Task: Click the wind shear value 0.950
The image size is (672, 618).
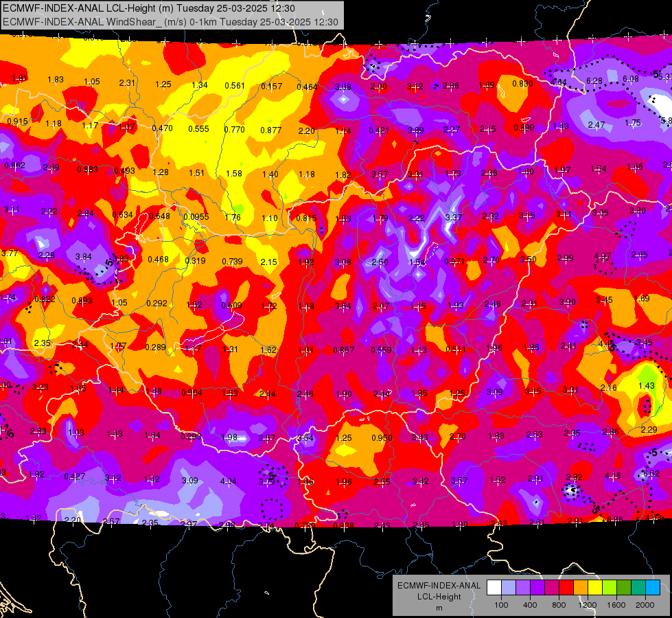Action: (x=382, y=438)
